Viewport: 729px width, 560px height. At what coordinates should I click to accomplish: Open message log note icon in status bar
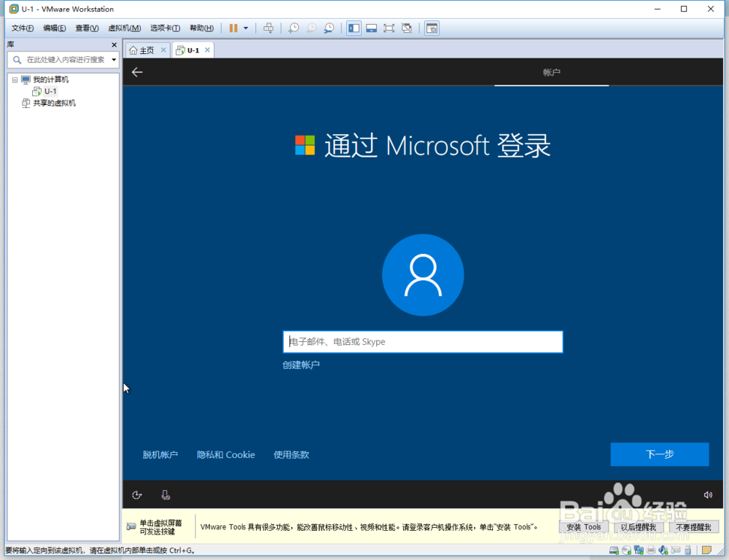click(x=706, y=551)
